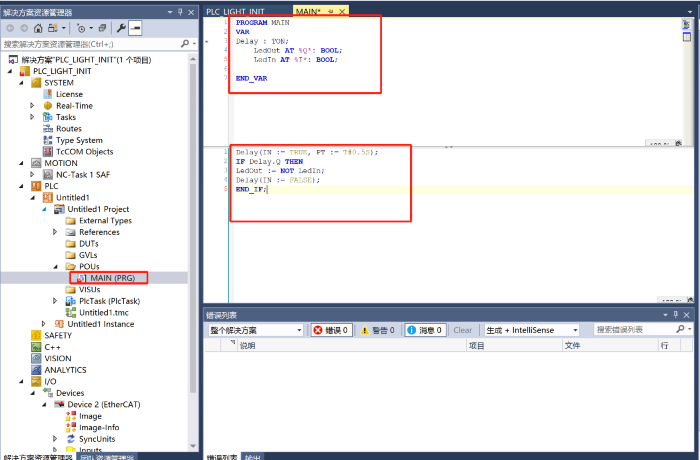The width and height of the screenshot is (700, 460).
Task: Sort error list by description column
Action: 352,345
